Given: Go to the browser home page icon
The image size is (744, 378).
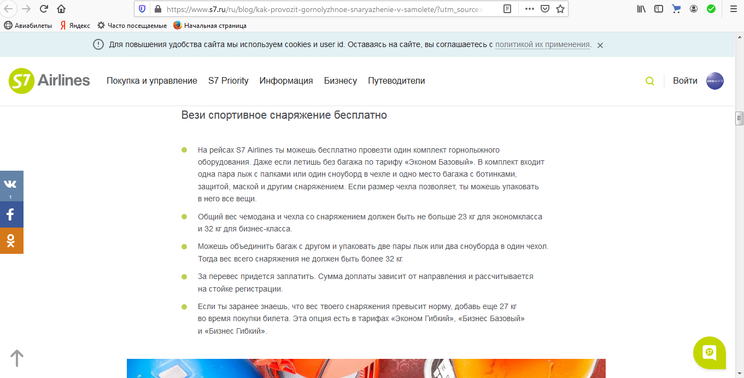Looking at the screenshot, I should [x=61, y=9].
